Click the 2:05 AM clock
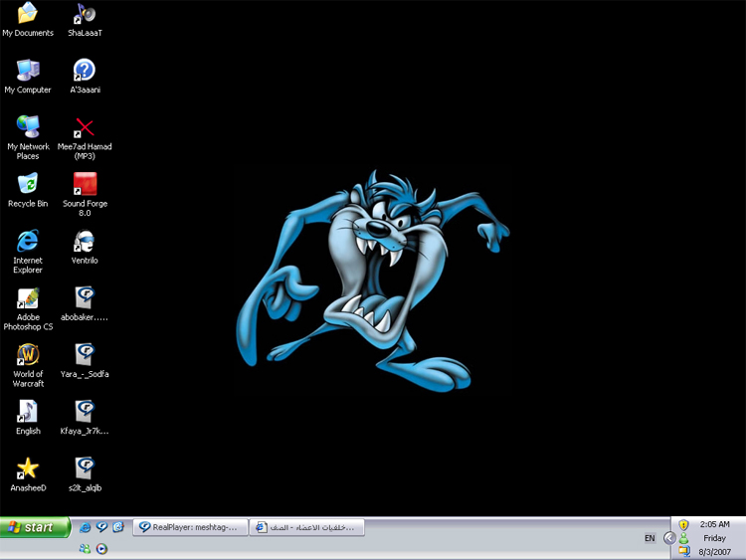Screen dimensions: 746x560 714,524
